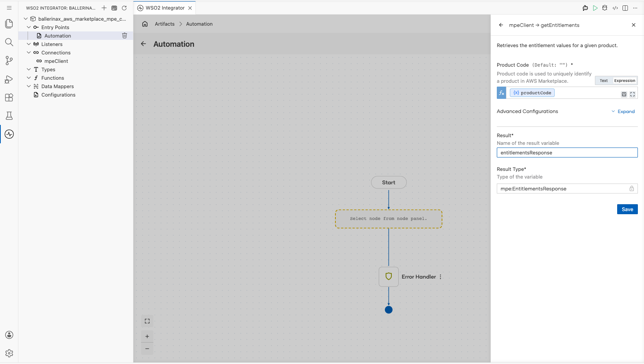Screen dimensions: 644x364
Task: Collapse the Connections section
Action: [x=29, y=52]
